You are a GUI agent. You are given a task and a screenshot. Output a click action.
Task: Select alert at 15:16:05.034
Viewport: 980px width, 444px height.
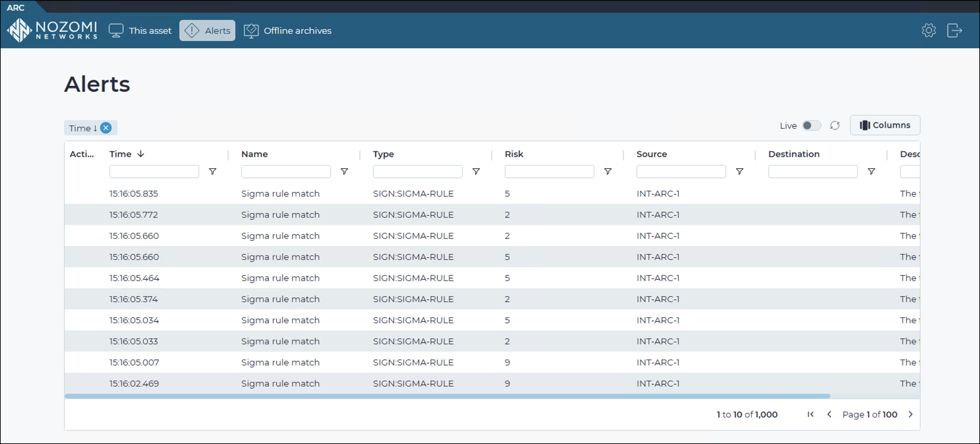[x=492, y=320]
